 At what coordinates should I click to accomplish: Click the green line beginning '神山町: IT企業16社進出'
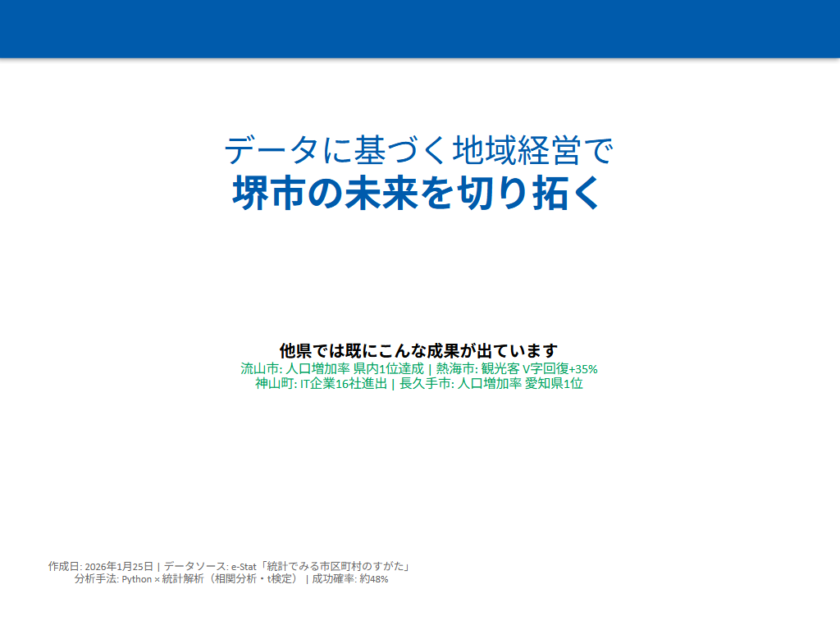tap(418, 384)
